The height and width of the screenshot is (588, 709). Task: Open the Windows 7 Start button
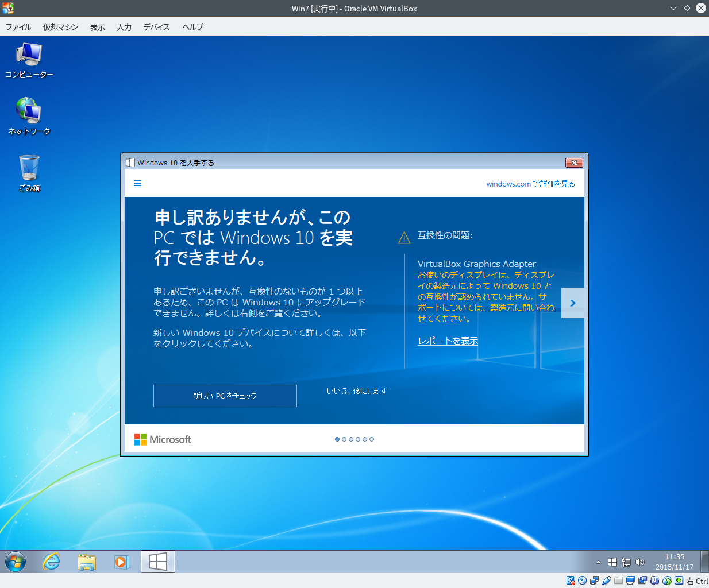[x=16, y=562]
